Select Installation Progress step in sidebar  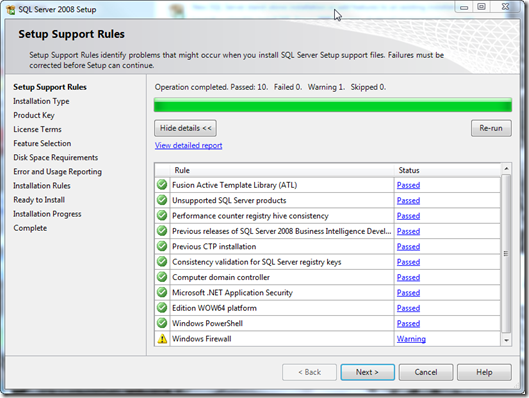click(47, 214)
